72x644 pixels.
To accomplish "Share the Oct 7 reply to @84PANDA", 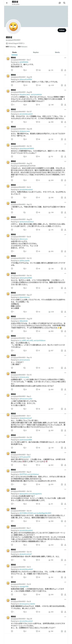I will [x=65, y=70].
